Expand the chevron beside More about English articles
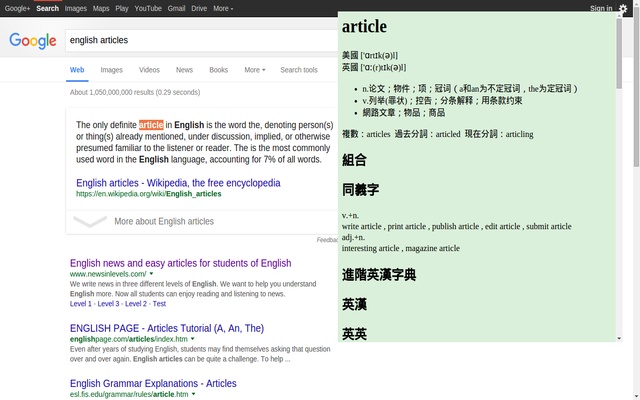This screenshot has width=640, height=400. (x=90, y=222)
